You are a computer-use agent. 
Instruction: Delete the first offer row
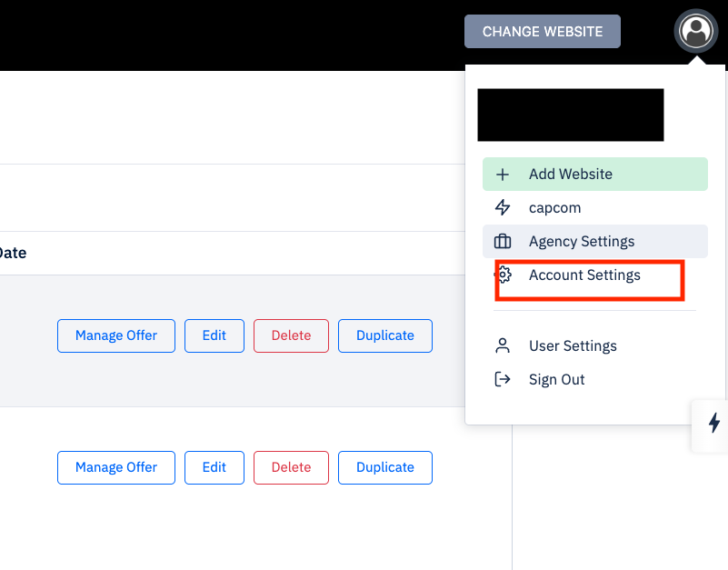point(291,335)
